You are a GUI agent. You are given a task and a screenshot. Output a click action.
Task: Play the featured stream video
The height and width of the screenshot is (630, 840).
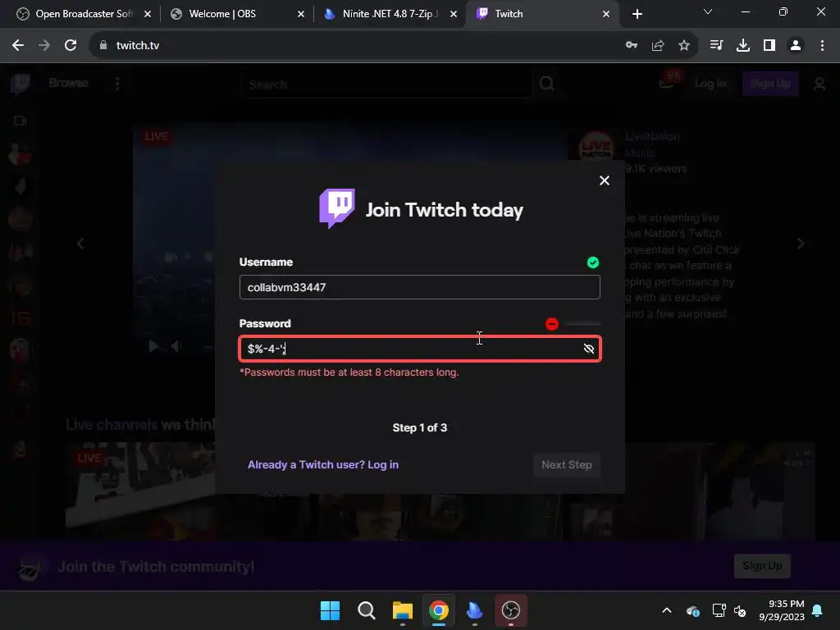pyautogui.click(x=153, y=347)
